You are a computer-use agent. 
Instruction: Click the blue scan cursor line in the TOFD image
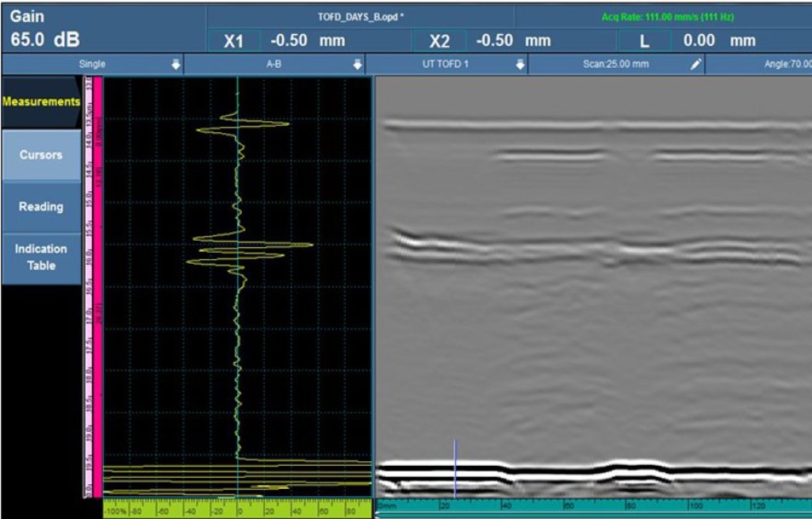click(x=455, y=469)
